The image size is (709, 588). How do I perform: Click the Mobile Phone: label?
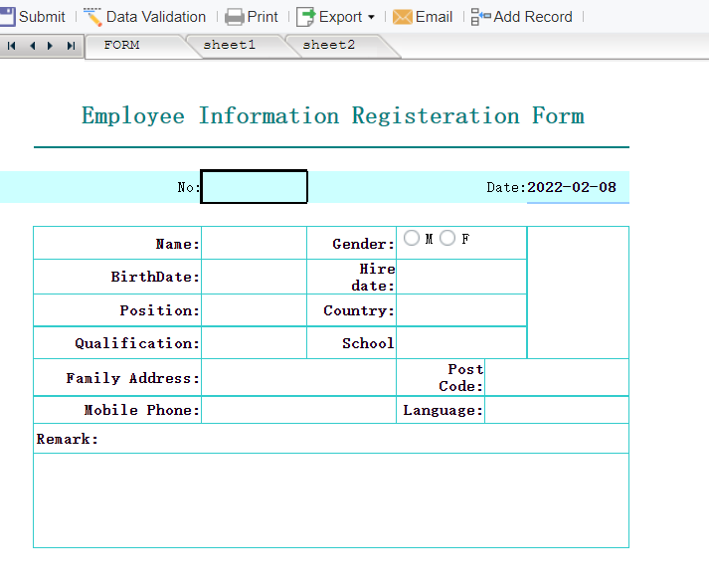141,410
